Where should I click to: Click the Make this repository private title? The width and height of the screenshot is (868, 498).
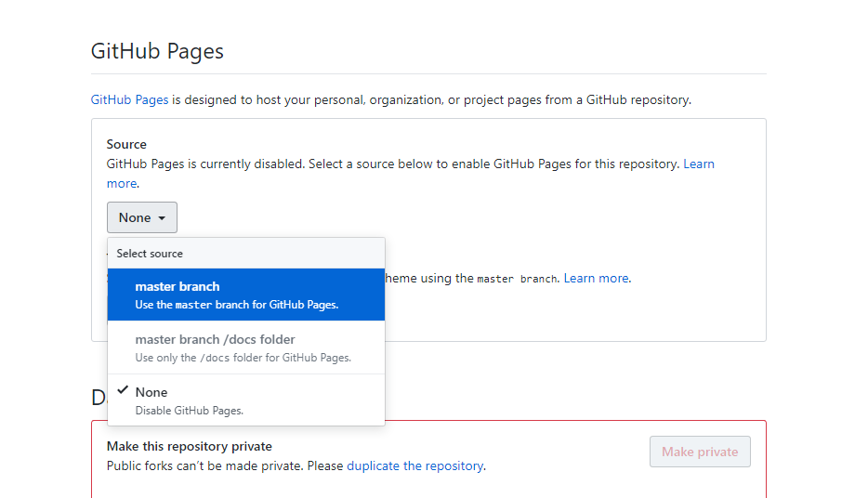[190, 446]
